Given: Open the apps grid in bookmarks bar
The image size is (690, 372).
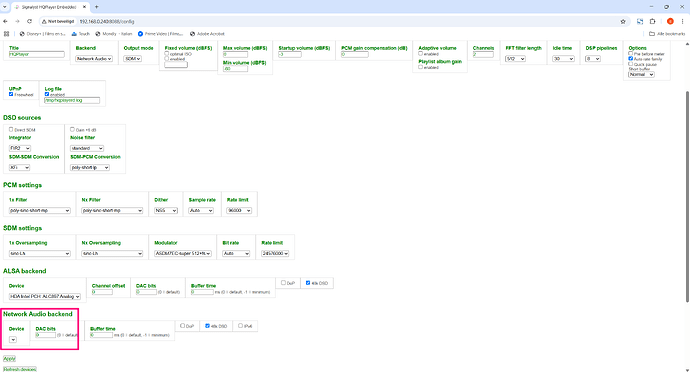Looking at the screenshot, I should click(x=6, y=33).
